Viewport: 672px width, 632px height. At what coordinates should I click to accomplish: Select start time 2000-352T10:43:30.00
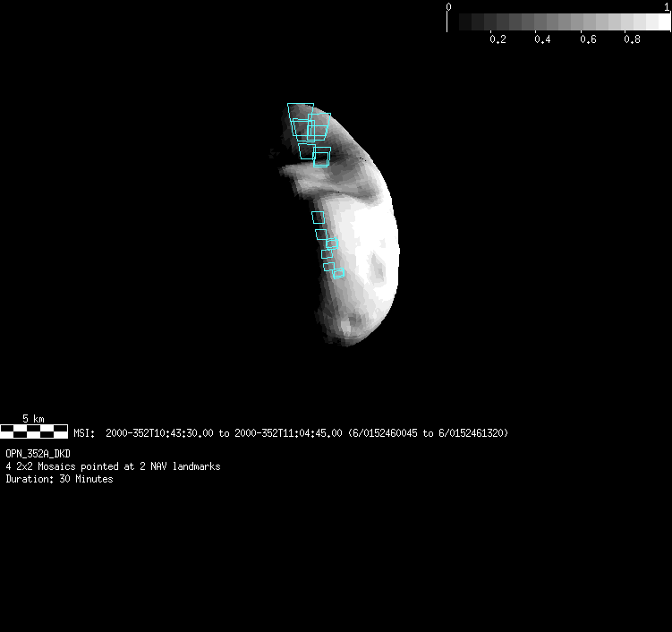click(x=159, y=433)
